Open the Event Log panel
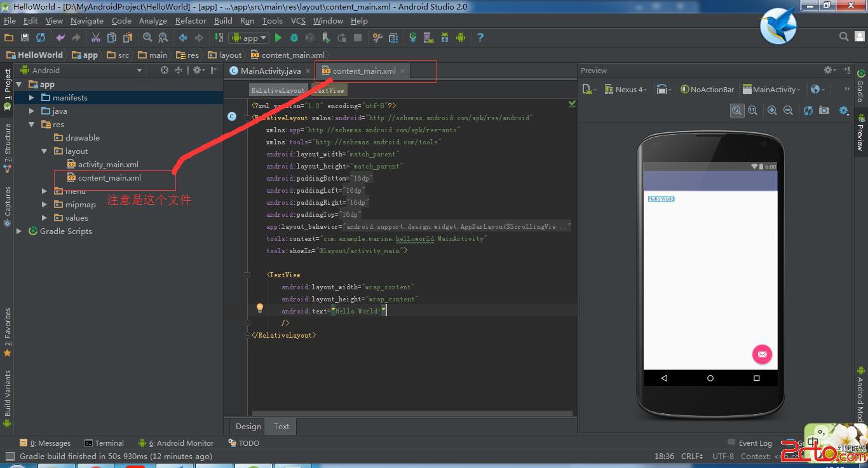Viewport: 868px width, 468px height. [x=754, y=443]
